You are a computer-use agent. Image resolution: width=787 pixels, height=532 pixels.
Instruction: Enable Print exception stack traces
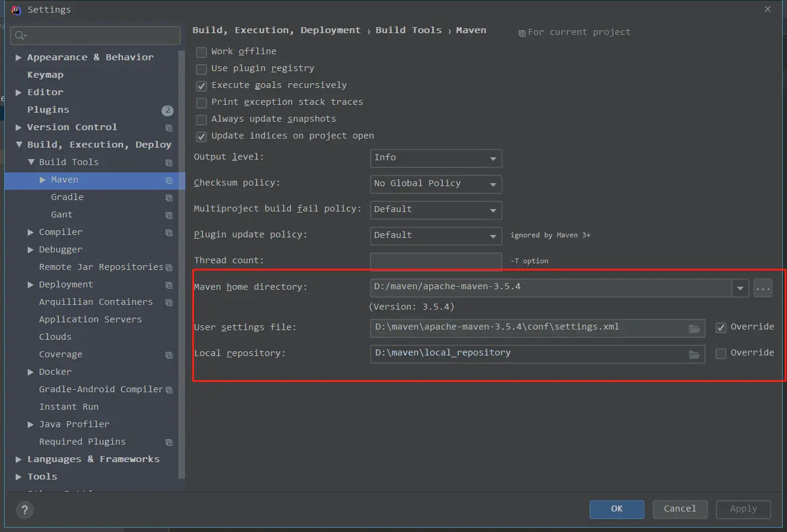tap(201, 102)
